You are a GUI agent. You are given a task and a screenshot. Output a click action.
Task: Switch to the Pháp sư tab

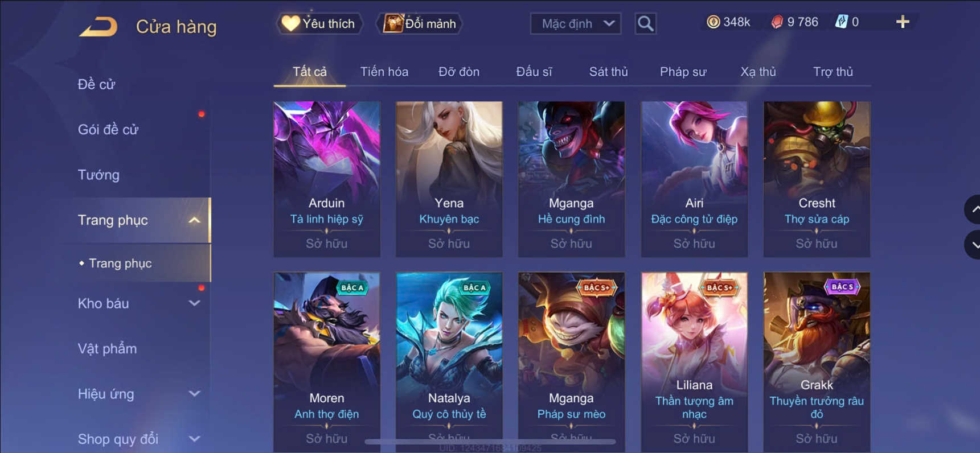pos(683,72)
